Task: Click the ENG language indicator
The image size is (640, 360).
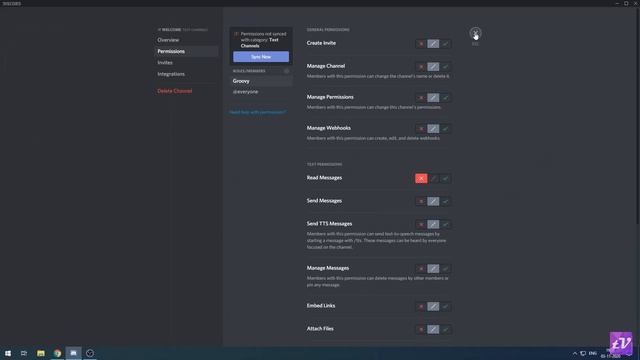Action: tap(593, 353)
